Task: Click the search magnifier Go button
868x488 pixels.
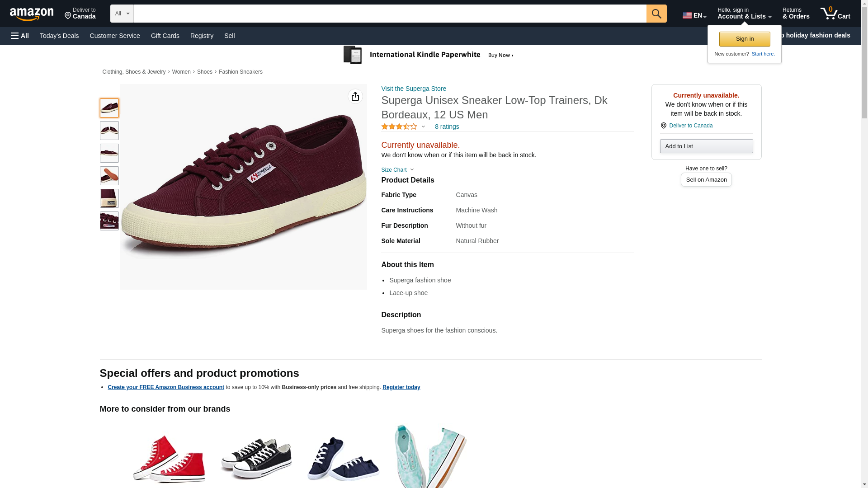Action: click(x=656, y=14)
